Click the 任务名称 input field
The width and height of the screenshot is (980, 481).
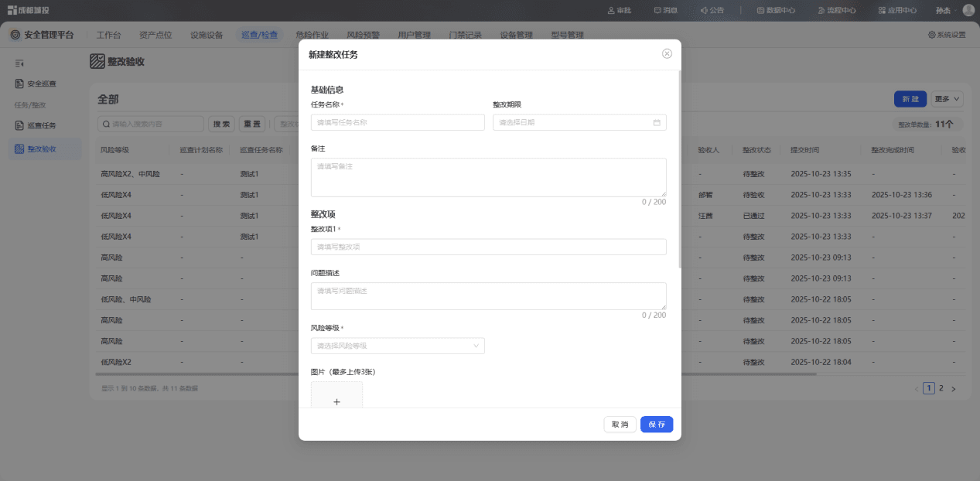tap(398, 122)
